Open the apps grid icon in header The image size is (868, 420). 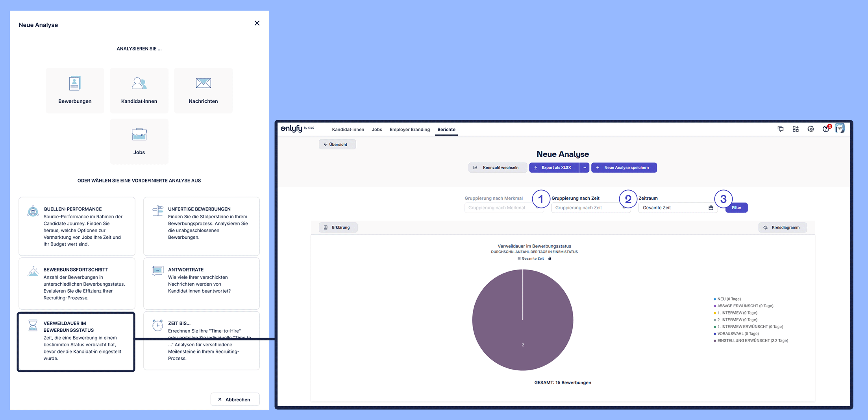click(x=796, y=129)
